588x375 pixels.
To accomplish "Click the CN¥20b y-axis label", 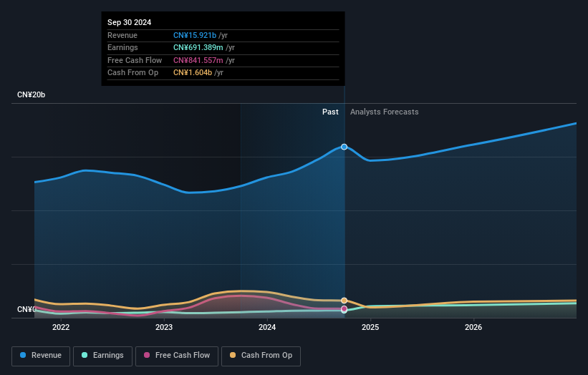I will point(31,94).
